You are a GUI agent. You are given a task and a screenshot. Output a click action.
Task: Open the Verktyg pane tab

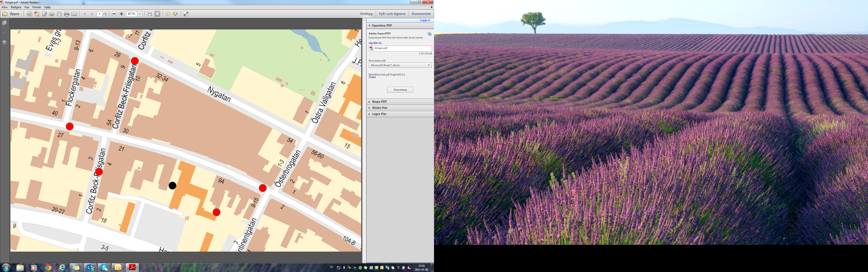click(x=366, y=14)
